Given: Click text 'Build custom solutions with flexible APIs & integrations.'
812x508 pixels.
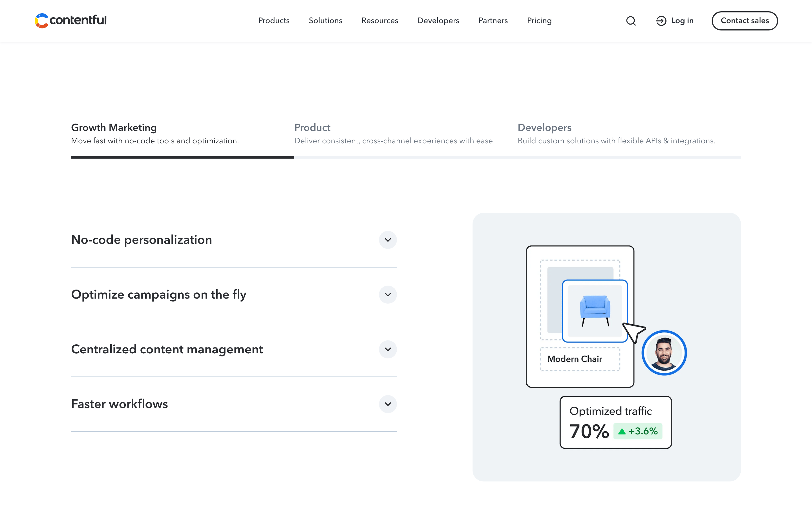Looking at the screenshot, I should click(x=616, y=141).
